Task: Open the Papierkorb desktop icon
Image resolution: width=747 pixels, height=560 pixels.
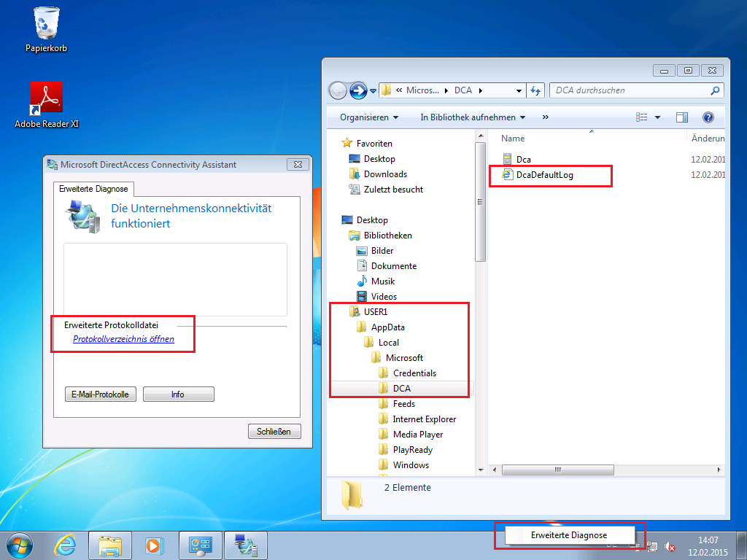Action: click(46, 29)
